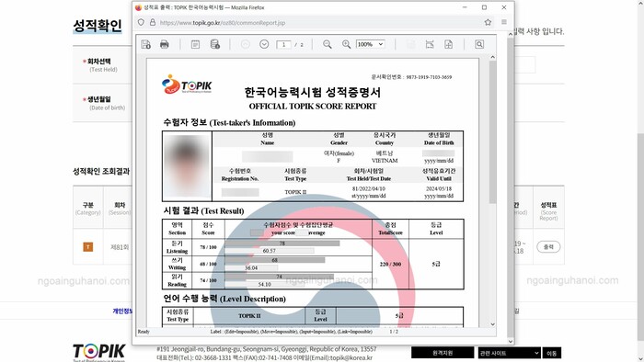Click the shield tracking protection icon
The width and height of the screenshot is (644, 362).
[x=141, y=22]
